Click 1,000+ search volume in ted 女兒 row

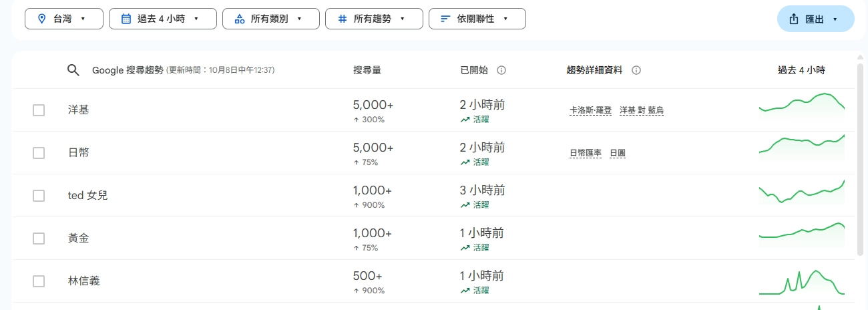pyautogui.click(x=373, y=190)
